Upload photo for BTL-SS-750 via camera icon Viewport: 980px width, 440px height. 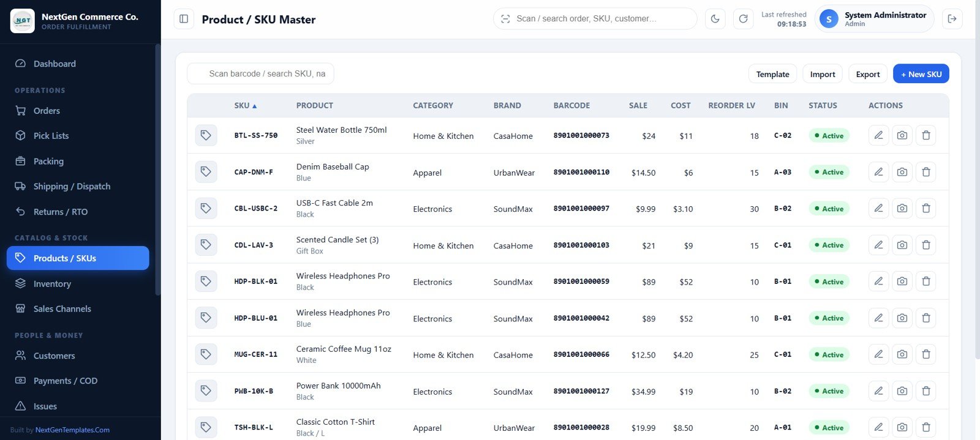pyautogui.click(x=902, y=135)
